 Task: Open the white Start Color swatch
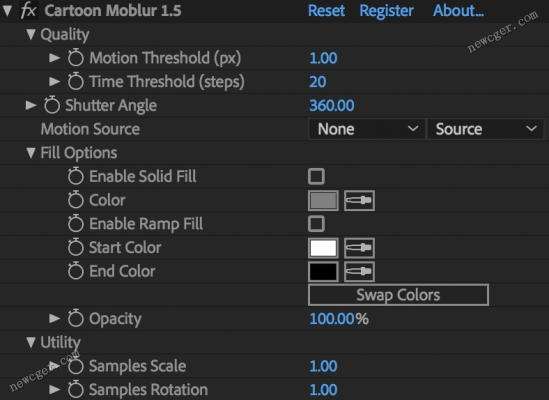(x=323, y=248)
